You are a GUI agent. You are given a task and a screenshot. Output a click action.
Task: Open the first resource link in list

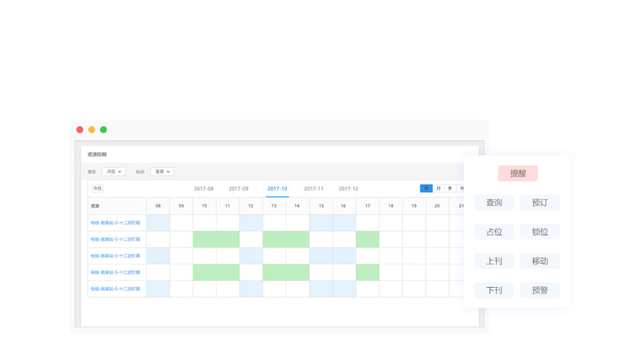pyautogui.click(x=115, y=223)
